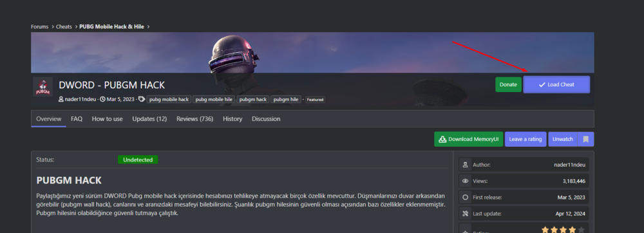Click the clock icon before the date
Image resolution: width=644 pixels, height=233 pixels.
tap(102, 99)
